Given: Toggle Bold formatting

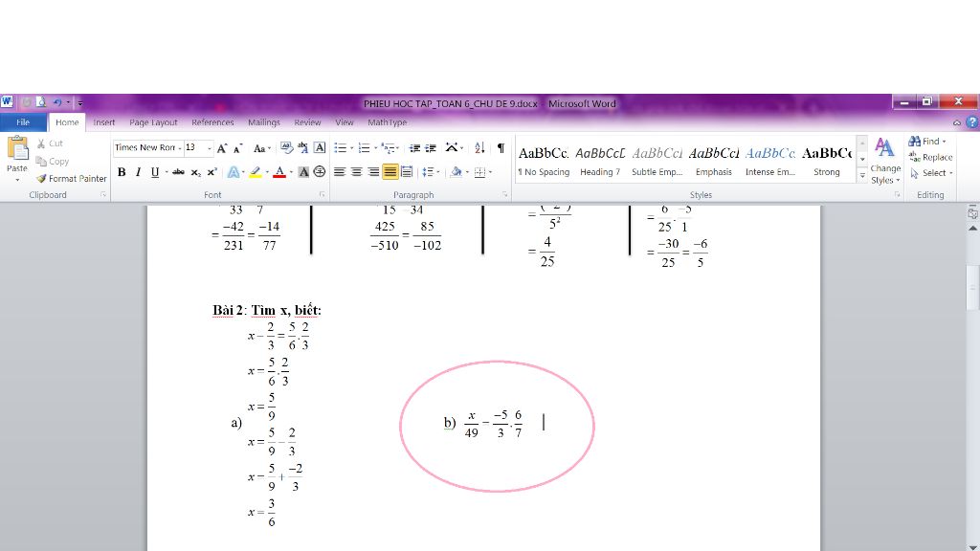Looking at the screenshot, I should click(x=122, y=172).
